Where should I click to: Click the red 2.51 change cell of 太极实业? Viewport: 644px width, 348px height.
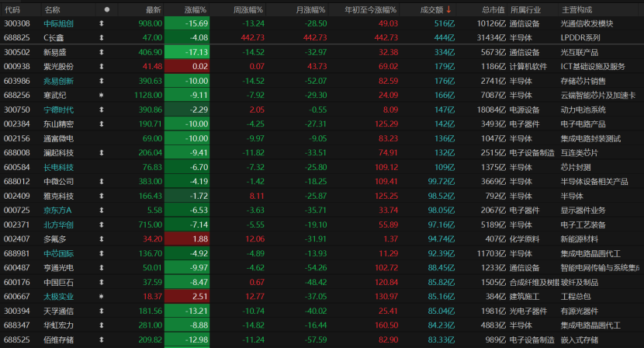[187, 297]
